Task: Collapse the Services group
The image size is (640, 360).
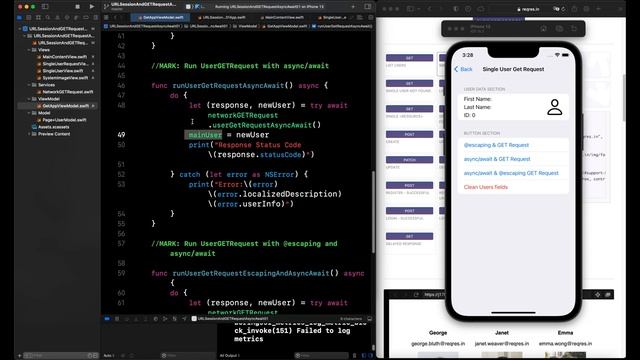Action: coord(29,85)
